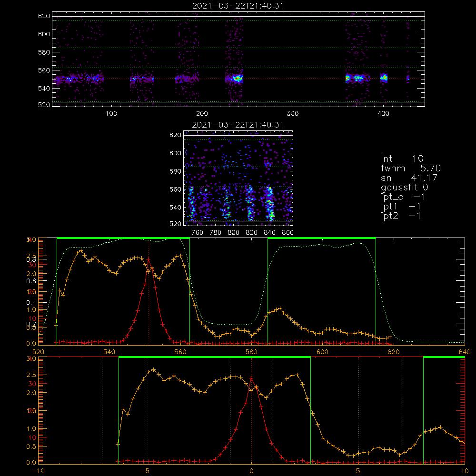Viewport: 476px width, 476px height.
Task: Click the '600' y-axis label of middle image
Action: click(x=175, y=153)
